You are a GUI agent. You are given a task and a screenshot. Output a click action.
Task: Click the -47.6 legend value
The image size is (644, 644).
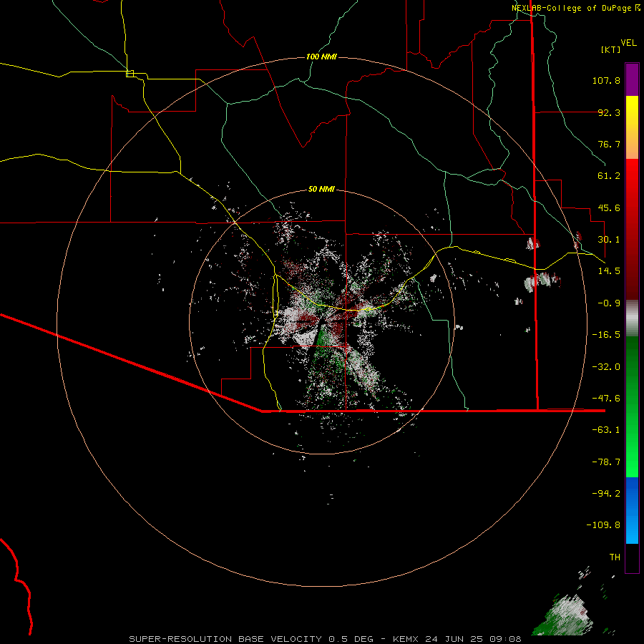(606, 399)
